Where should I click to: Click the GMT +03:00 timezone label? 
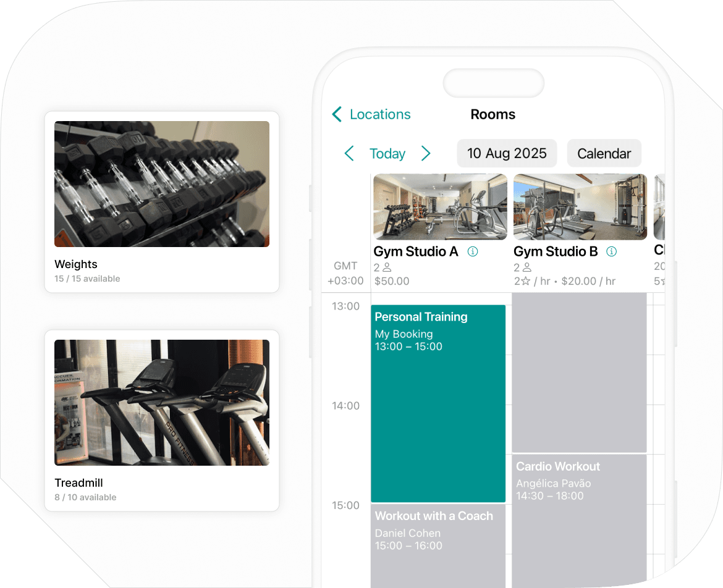click(345, 273)
